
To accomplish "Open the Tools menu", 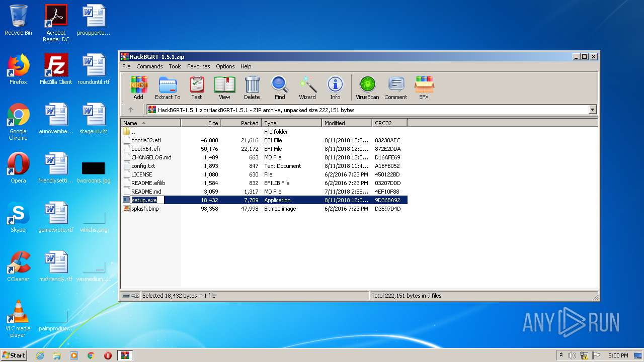I will [175, 66].
